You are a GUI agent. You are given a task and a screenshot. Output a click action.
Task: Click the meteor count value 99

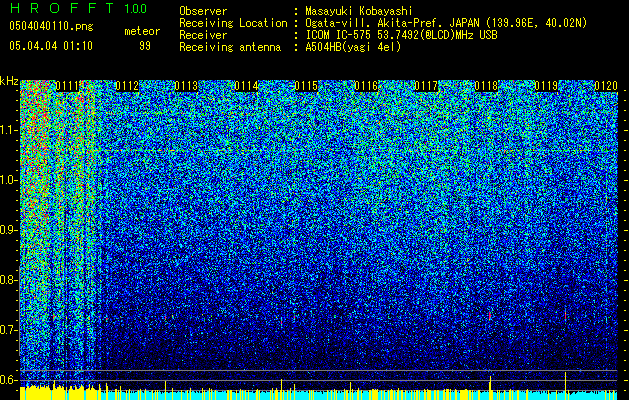click(x=145, y=46)
